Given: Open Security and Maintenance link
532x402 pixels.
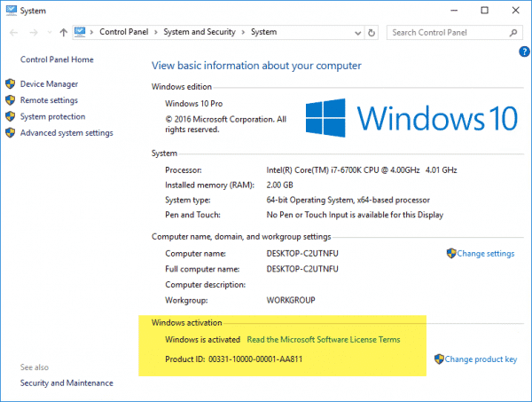Looking at the screenshot, I should pos(66,383).
